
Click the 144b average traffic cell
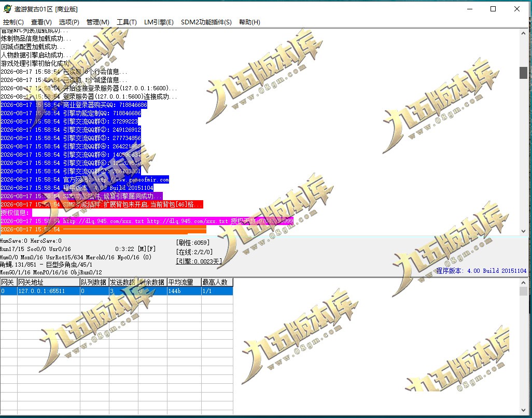pos(184,291)
